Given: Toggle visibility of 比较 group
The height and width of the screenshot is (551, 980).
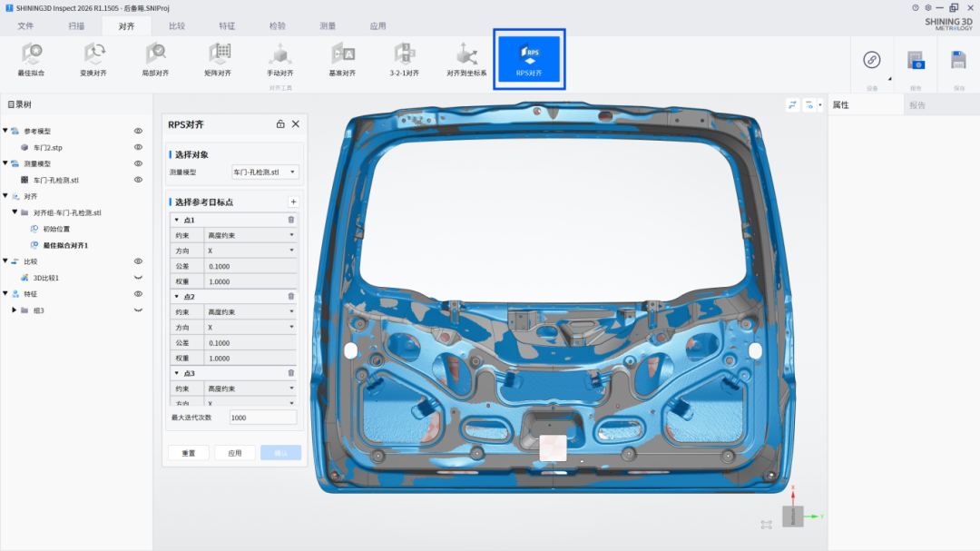Looking at the screenshot, I should coord(138,261).
